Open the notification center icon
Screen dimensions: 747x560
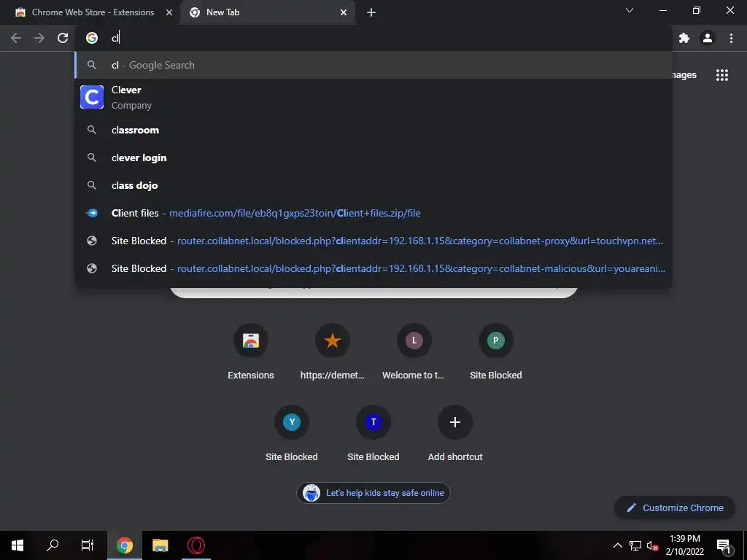(x=724, y=546)
